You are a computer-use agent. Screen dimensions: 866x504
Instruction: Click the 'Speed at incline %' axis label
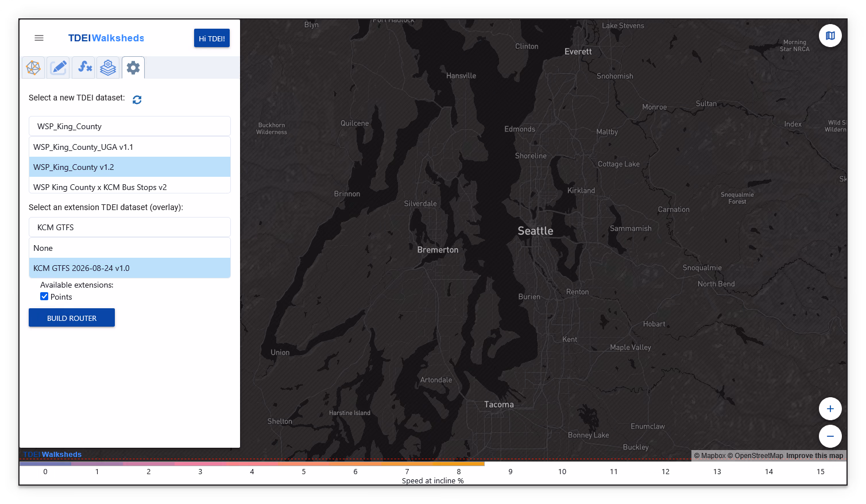pos(432,481)
